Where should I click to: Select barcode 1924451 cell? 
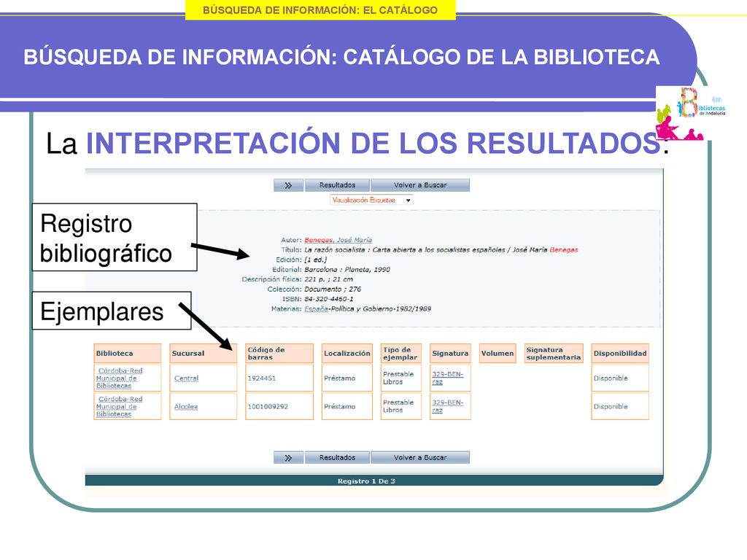click(x=279, y=378)
